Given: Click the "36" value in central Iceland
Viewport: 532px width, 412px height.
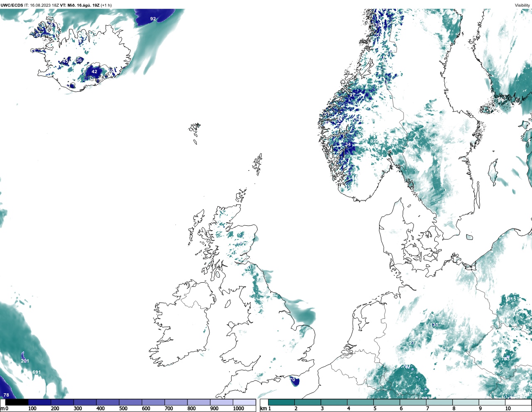Looking at the screenshot, I should 79,60.
